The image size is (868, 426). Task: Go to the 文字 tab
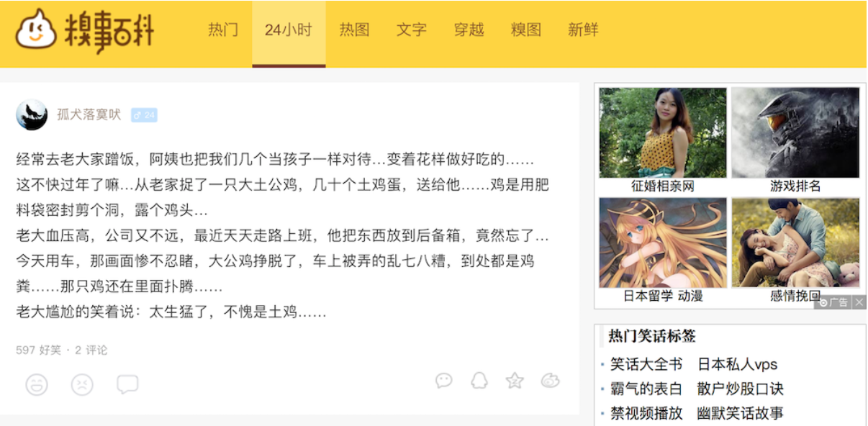click(411, 30)
